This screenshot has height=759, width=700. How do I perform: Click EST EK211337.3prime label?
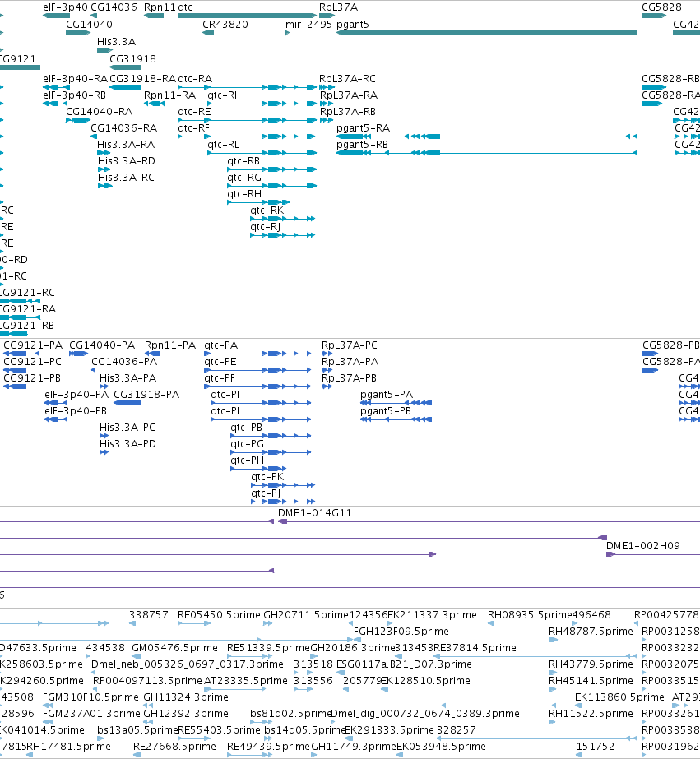click(x=433, y=615)
